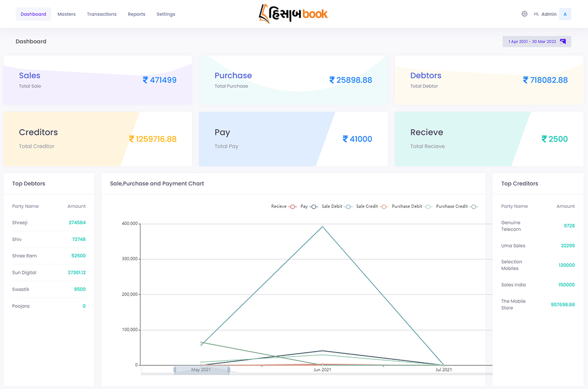Click the rupee icon on the Debtors card
The image size is (588, 389).
[526, 80]
